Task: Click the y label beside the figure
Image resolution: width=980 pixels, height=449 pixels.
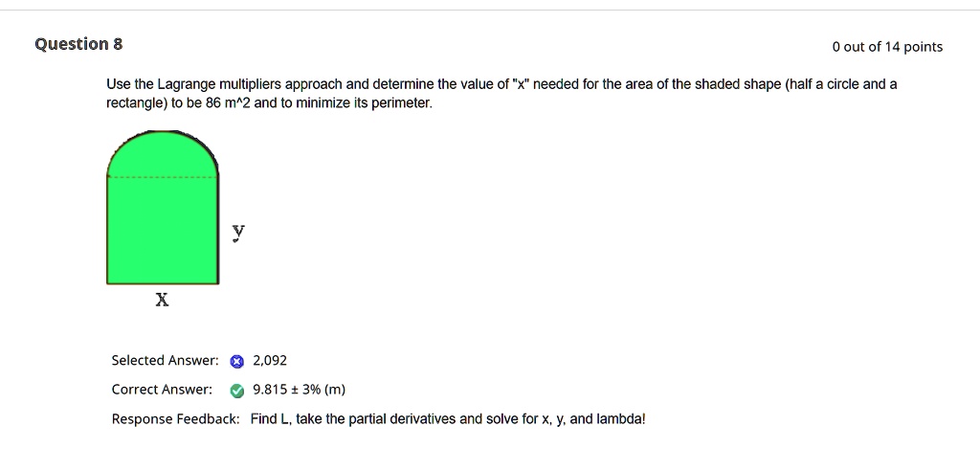Action: pos(238,232)
